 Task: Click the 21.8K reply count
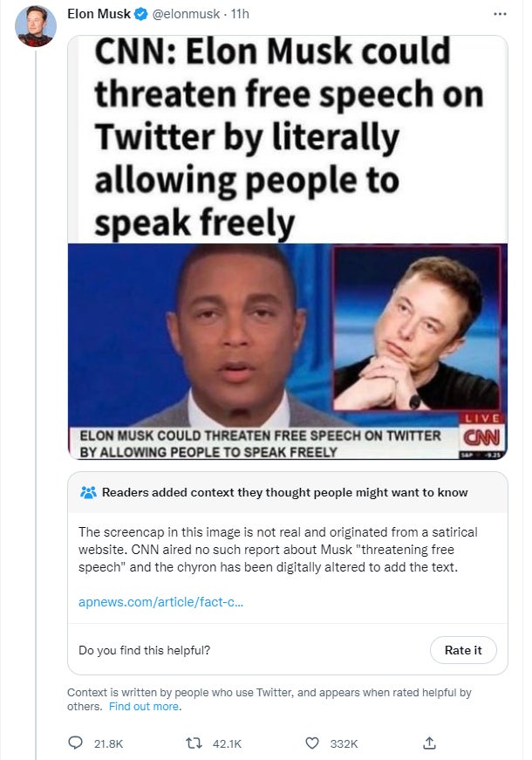(108, 743)
